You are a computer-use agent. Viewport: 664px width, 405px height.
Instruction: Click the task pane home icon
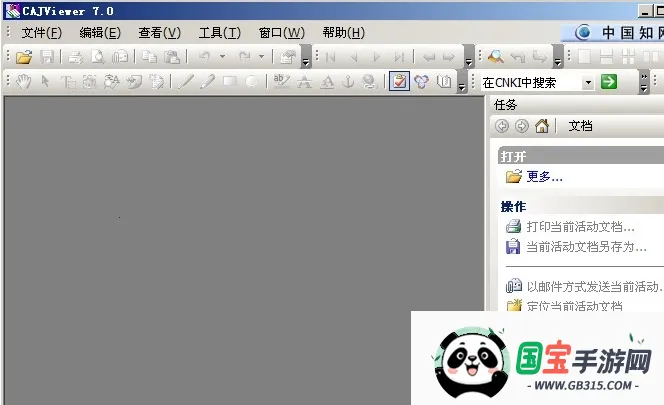542,125
